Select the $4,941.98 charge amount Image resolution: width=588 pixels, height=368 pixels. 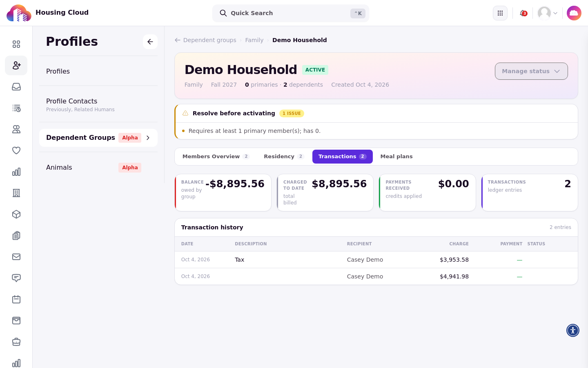(454, 276)
